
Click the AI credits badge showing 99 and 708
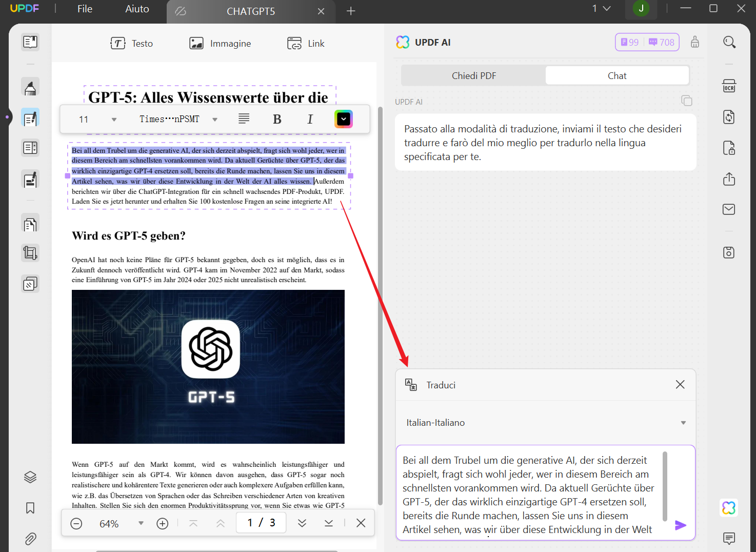[x=647, y=42]
